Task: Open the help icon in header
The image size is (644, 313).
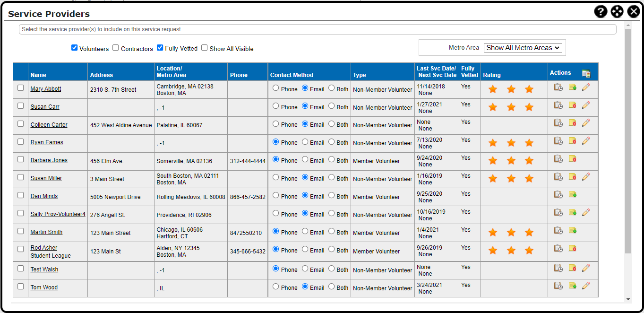Action: point(600,12)
